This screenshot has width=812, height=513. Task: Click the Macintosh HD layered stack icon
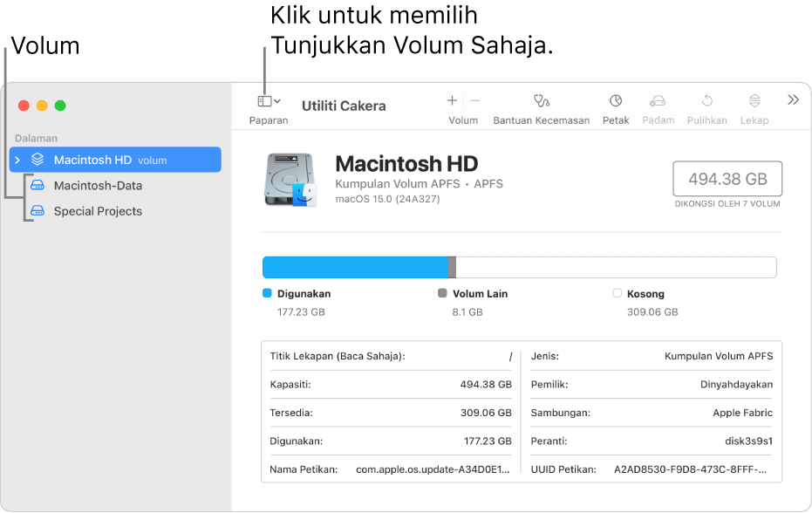[x=38, y=160]
